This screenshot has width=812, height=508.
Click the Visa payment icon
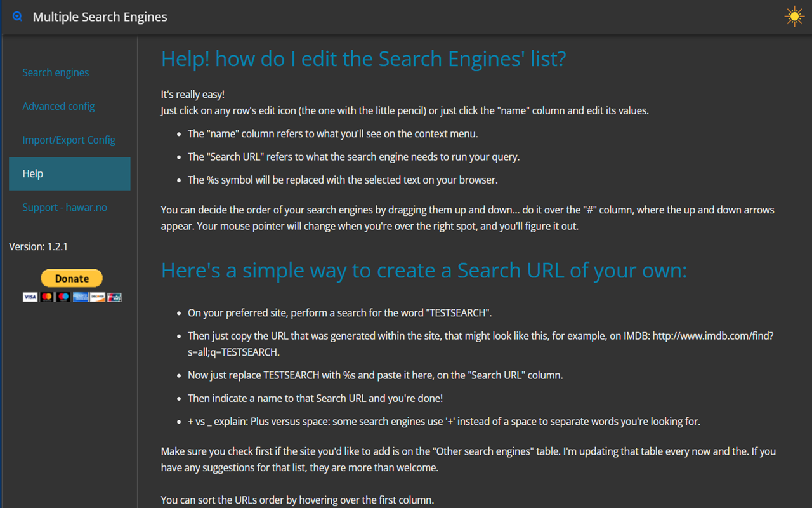click(30, 297)
